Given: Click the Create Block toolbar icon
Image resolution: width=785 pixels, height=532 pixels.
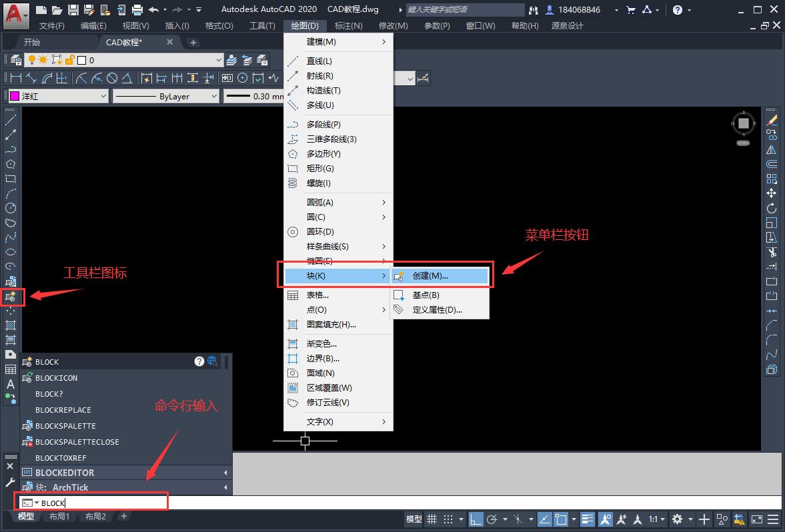Looking at the screenshot, I should 11,297.
